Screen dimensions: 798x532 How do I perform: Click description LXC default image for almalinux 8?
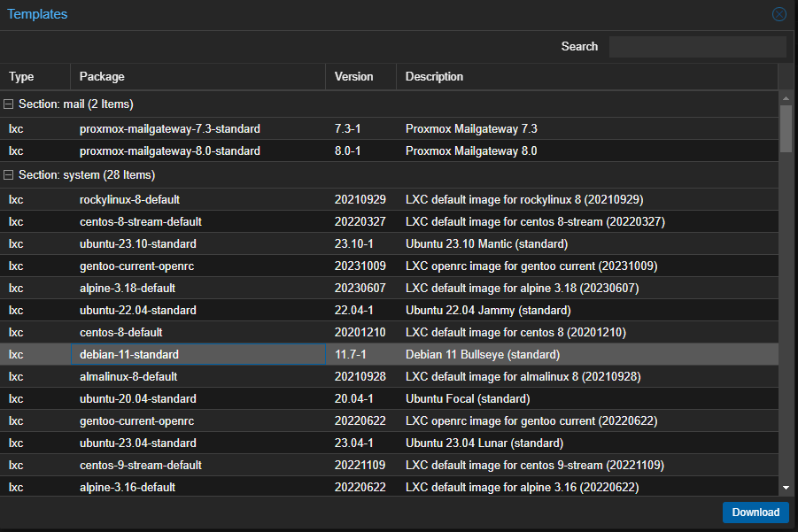(523, 376)
